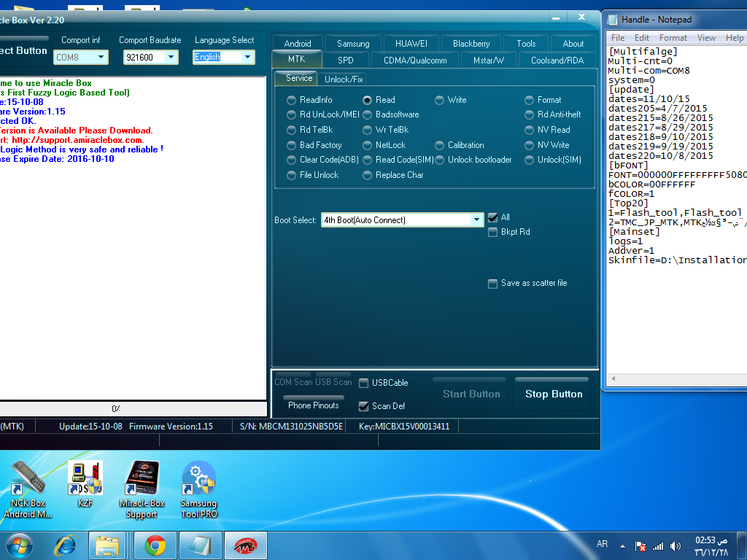Open the Windows Start menu
Viewport: 747px width, 560px height.
coord(20,545)
